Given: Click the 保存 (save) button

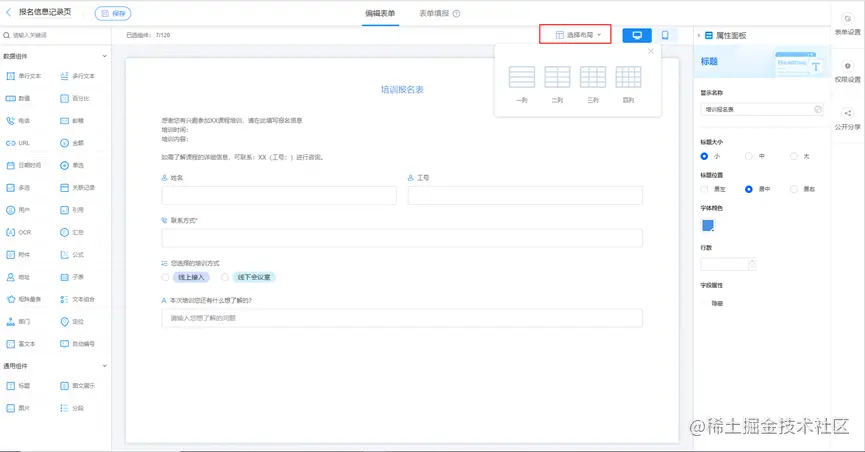Looking at the screenshot, I should click(113, 13).
